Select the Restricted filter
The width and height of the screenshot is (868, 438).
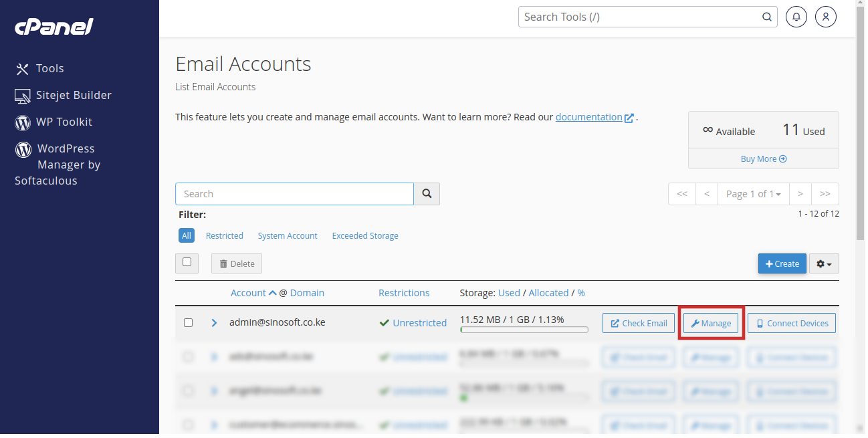(224, 235)
